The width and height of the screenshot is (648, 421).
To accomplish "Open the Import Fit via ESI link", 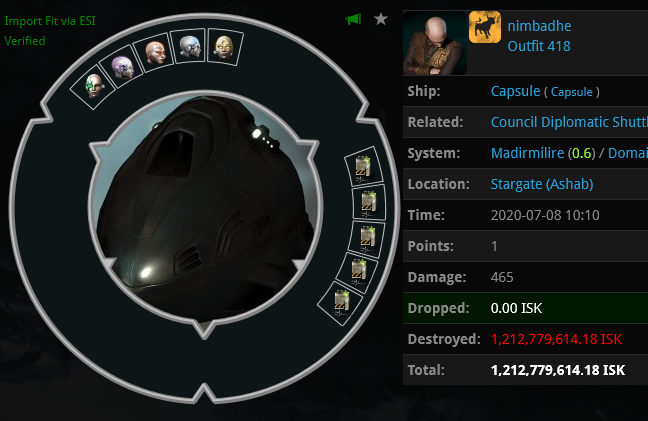I will (x=50, y=21).
